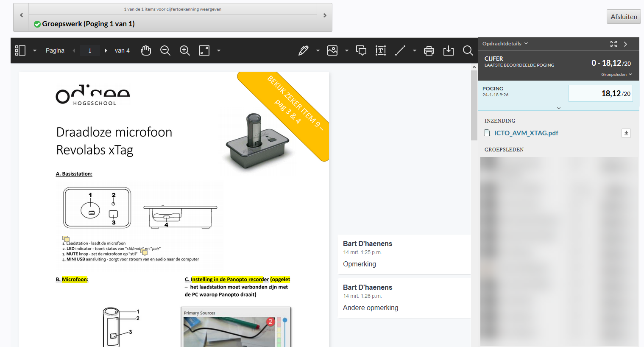Expand the Groepsleden dropdown
This screenshot has width=644, height=347.
616,74
